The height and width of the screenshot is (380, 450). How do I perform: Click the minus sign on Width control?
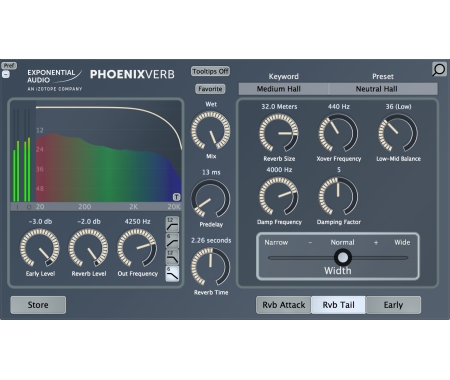(x=310, y=243)
